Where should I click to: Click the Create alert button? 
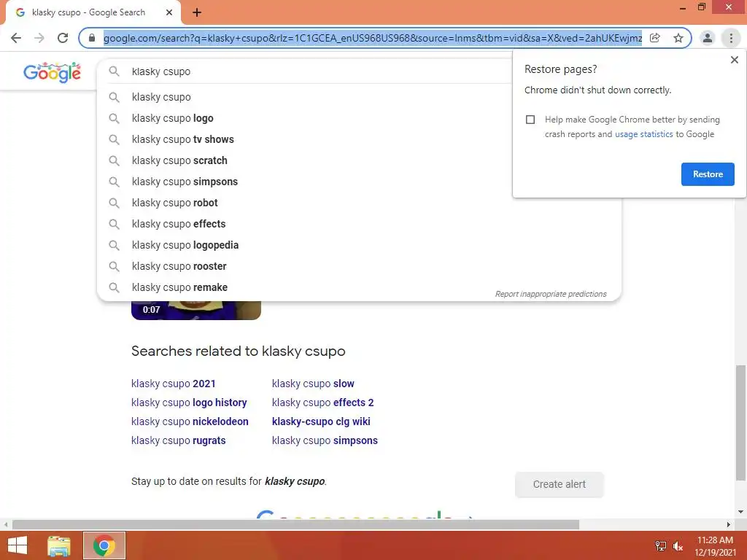(560, 485)
